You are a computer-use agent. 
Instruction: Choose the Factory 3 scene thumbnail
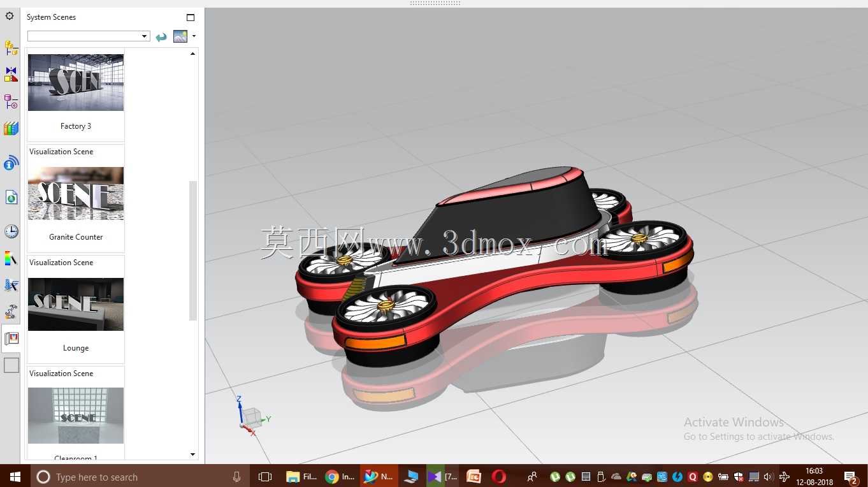click(x=76, y=82)
